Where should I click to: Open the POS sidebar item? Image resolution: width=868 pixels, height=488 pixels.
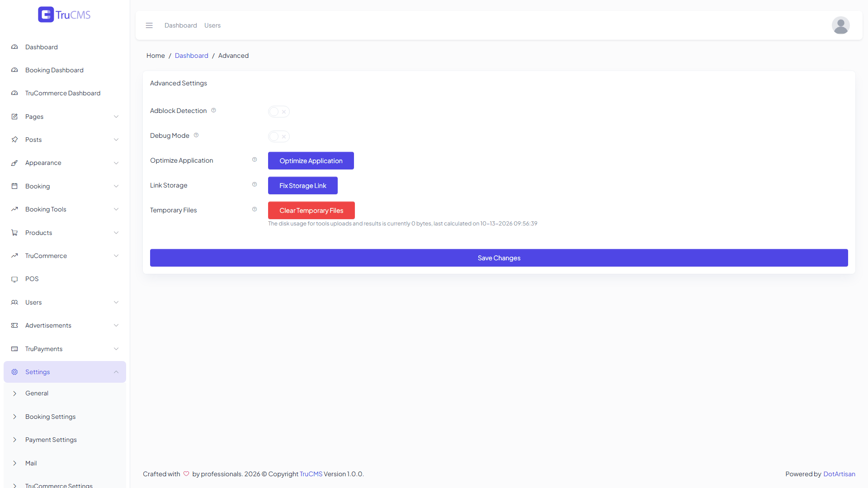coord(65,279)
